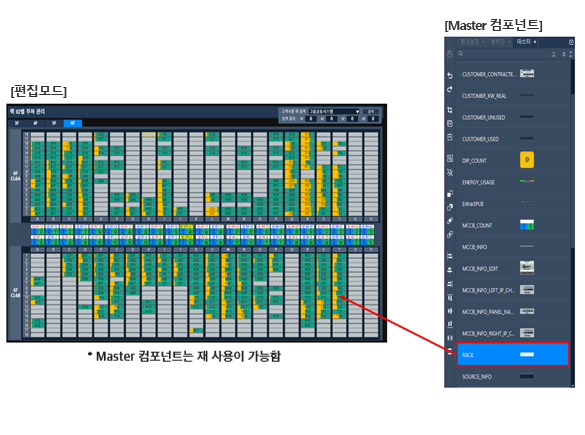The image size is (585, 435).
Task: Click the orange user icon in Master panel
Action: point(554,54)
